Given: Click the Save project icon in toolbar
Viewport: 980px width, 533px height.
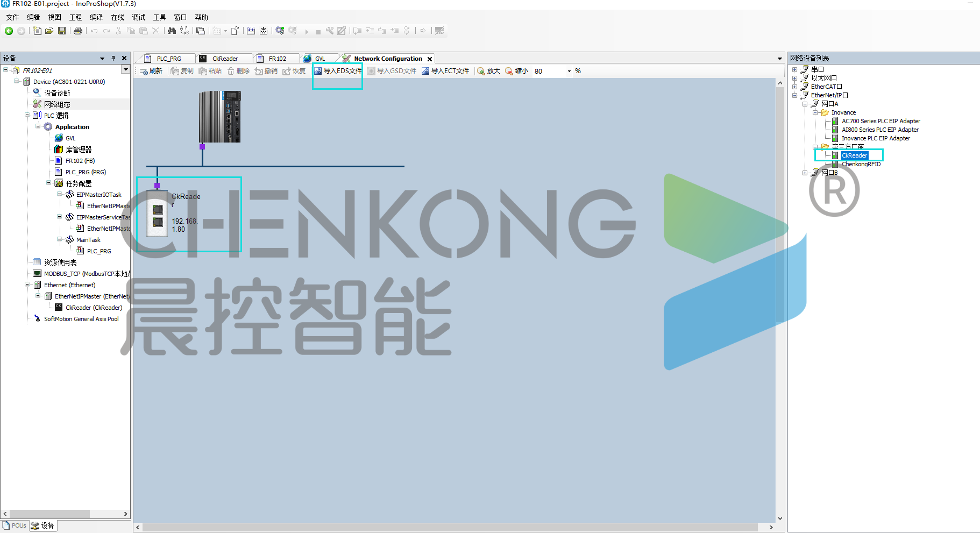Looking at the screenshot, I should 62,31.
